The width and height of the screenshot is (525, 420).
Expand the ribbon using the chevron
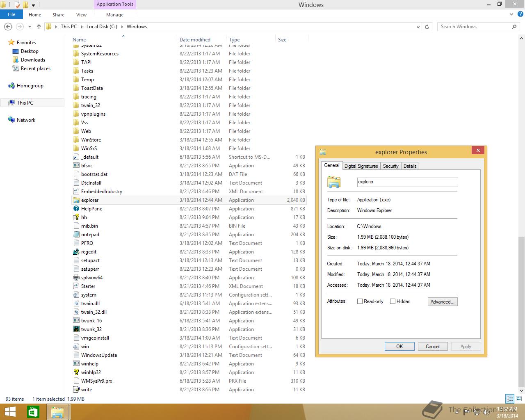click(511, 14)
